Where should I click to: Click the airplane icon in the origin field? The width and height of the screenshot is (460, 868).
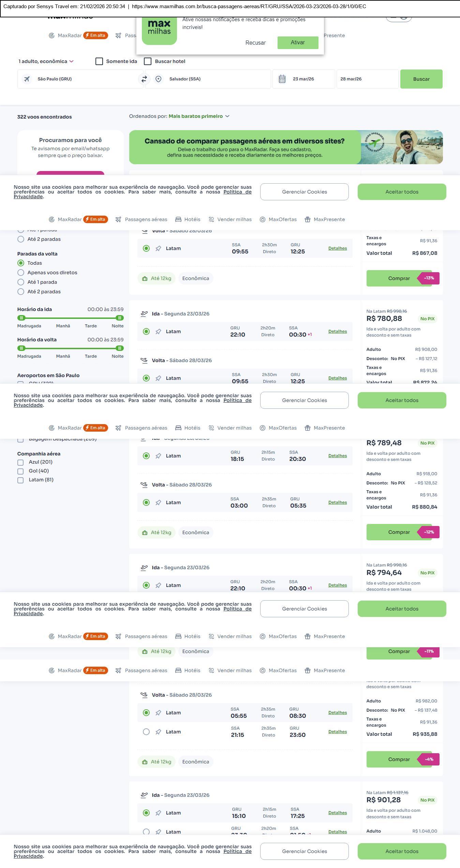coord(27,79)
